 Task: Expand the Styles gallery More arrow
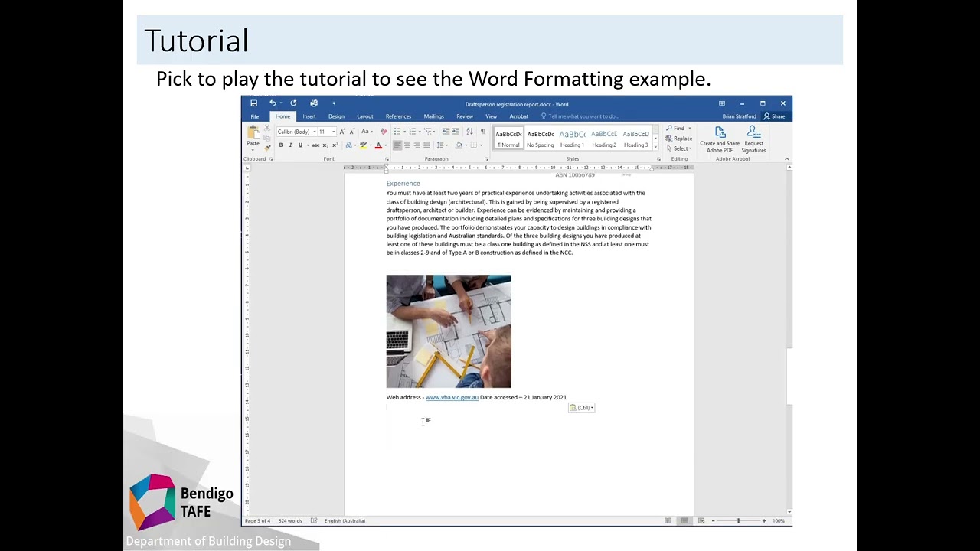655,146
